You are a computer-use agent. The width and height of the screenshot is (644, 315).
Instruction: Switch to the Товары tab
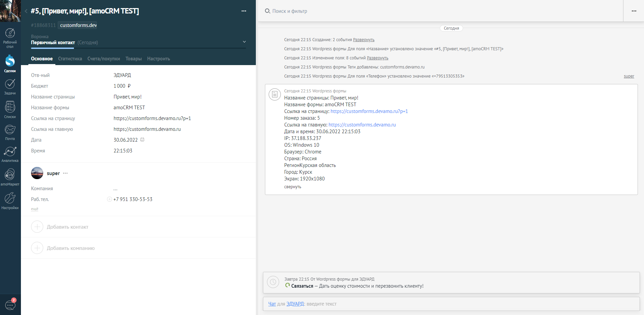click(x=134, y=58)
